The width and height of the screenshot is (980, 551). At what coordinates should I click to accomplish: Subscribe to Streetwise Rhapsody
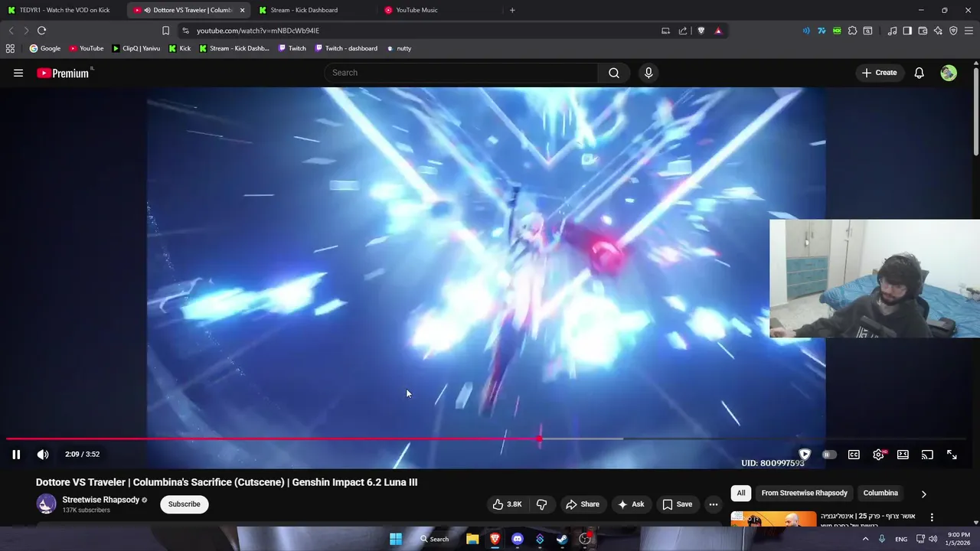click(185, 504)
